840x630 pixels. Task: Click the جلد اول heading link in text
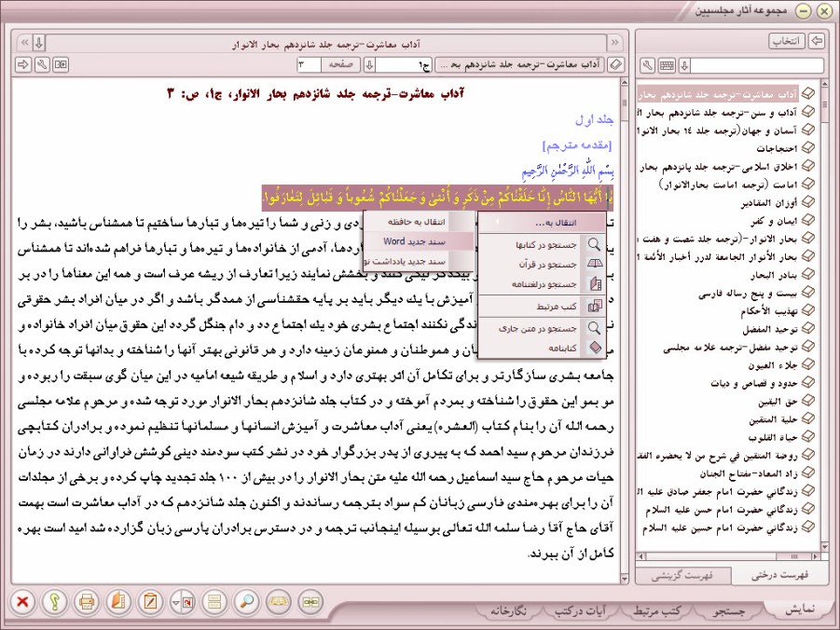tap(594, 119)
